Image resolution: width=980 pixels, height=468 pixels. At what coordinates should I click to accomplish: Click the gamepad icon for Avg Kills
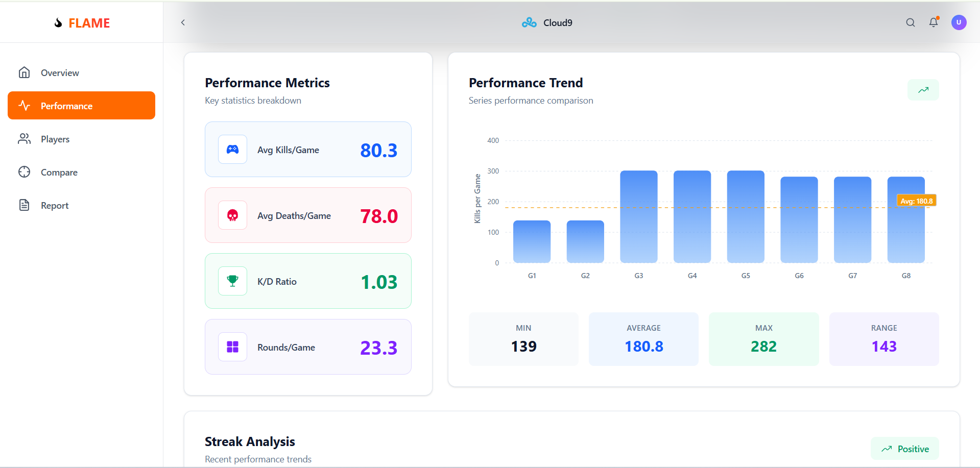[x=232, y=150]
